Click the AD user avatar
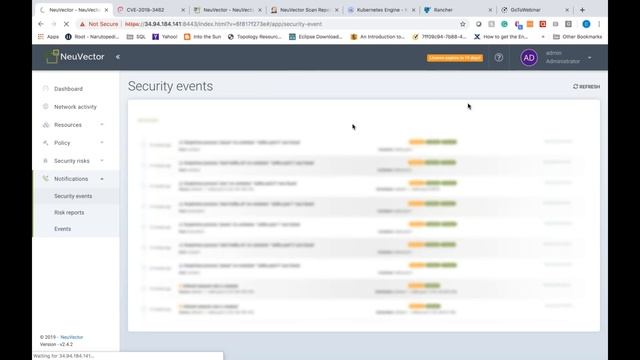Viewport: 640px width, 360px height. pos(529,58)
